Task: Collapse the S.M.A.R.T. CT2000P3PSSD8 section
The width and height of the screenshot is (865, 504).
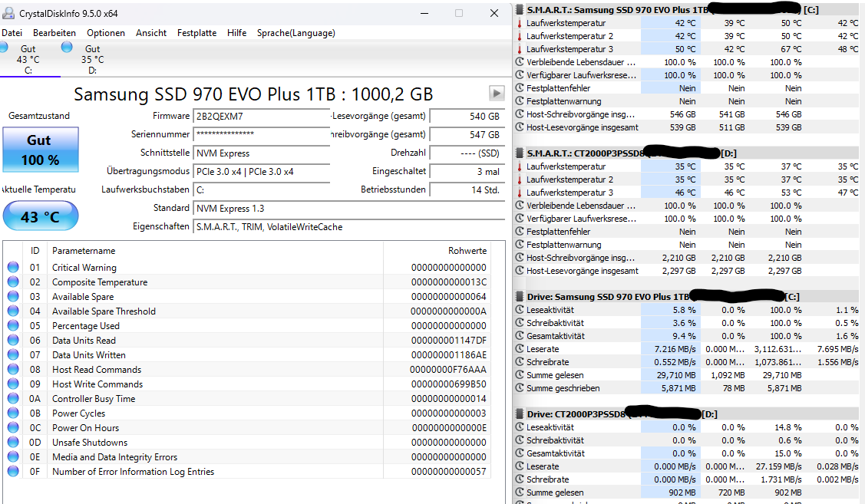Action: 519,153
